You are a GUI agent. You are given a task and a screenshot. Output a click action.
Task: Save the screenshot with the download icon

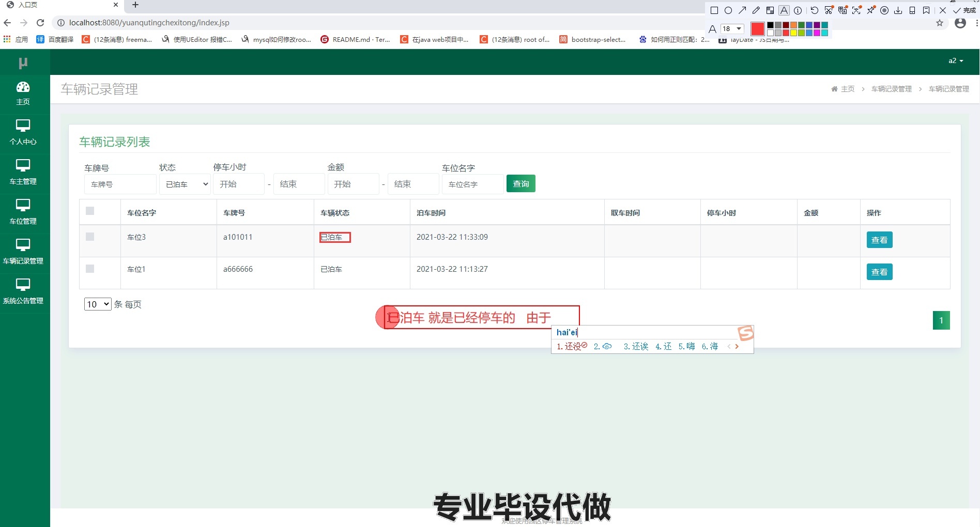898,10
